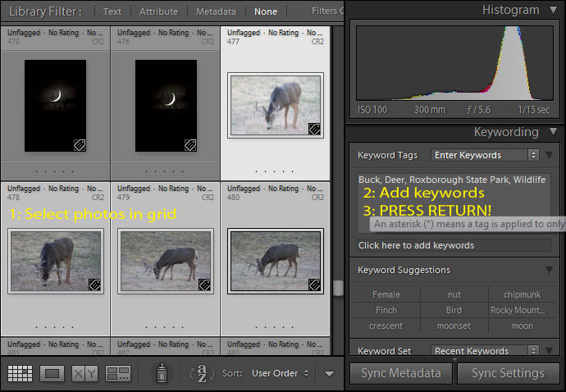Toggle sort direction a-z icon
This screenshot has height=392, width=566.
(202, 373)
